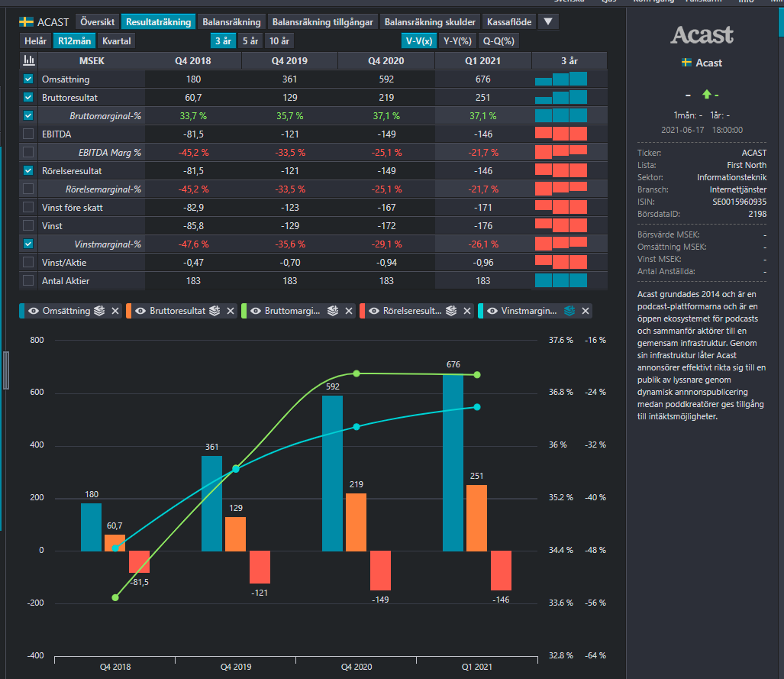The image size is (784, 679).
Task: Click the stack icon on Vinstmargin... legend chip
Action: point(569,311)
